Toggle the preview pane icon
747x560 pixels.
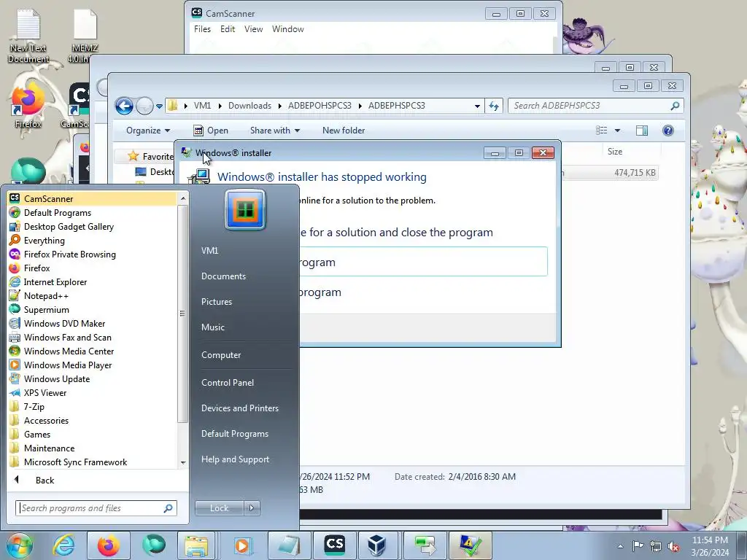click(642, 131)
